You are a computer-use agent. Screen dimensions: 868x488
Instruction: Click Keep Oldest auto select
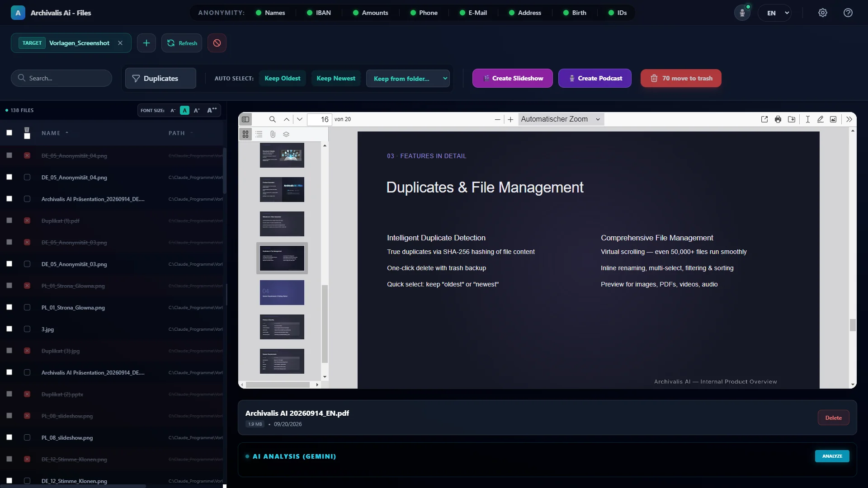(282, 78)
